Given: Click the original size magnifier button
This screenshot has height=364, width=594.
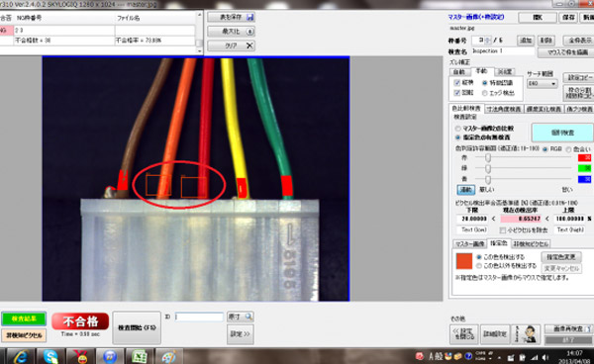Looking at the screenshot, I should pos(241,317).
